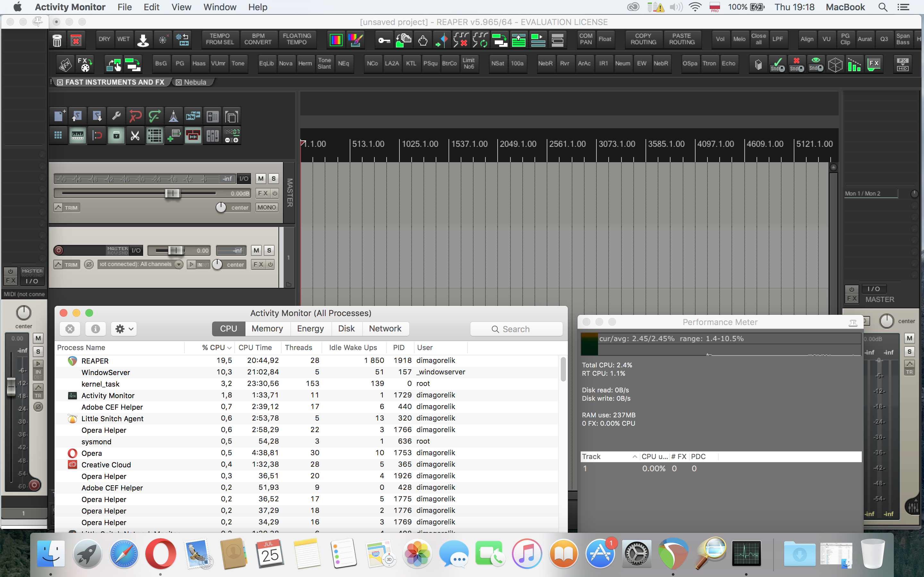Click the key icon in top toolbar
924x577 pixels.
pyautogui.click(x=384, y=40)
